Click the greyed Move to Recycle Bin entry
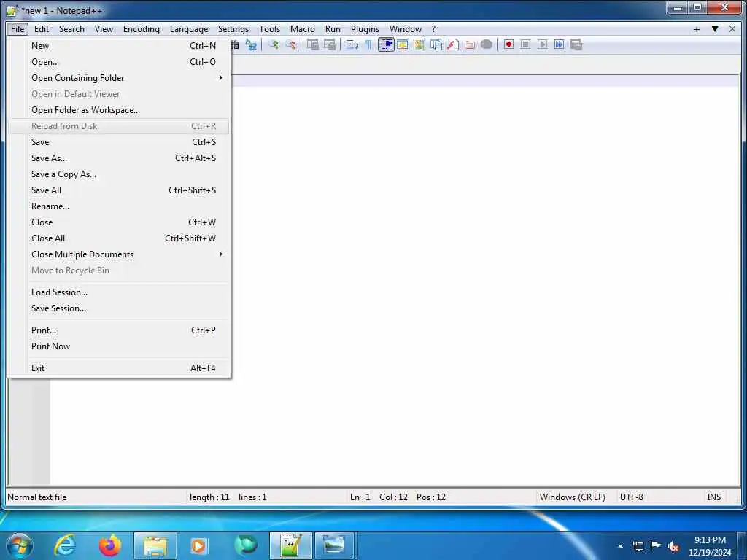747x560 pixels. tap(119, 271)
